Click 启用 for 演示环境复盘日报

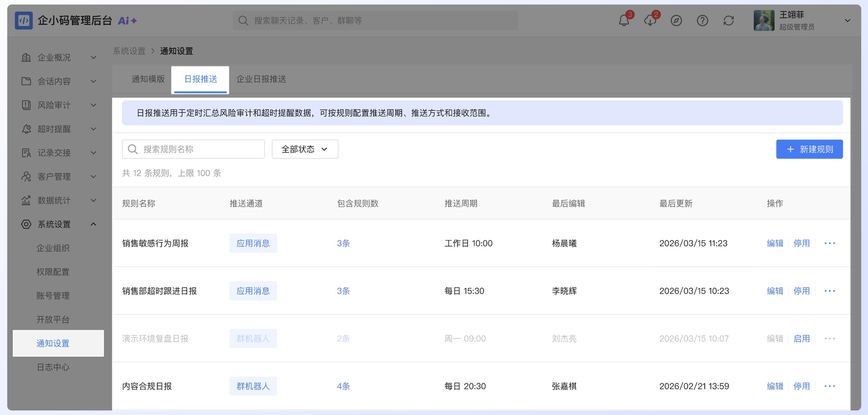[x=801, y=339]
